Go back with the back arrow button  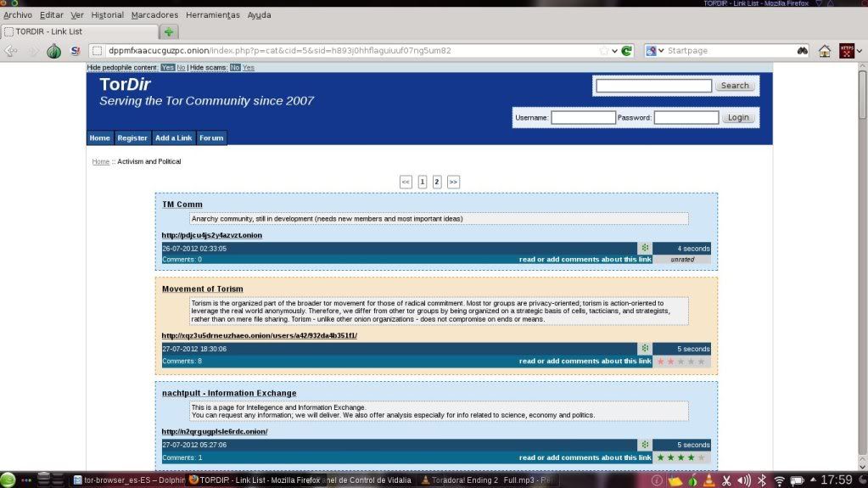(10, 51)
